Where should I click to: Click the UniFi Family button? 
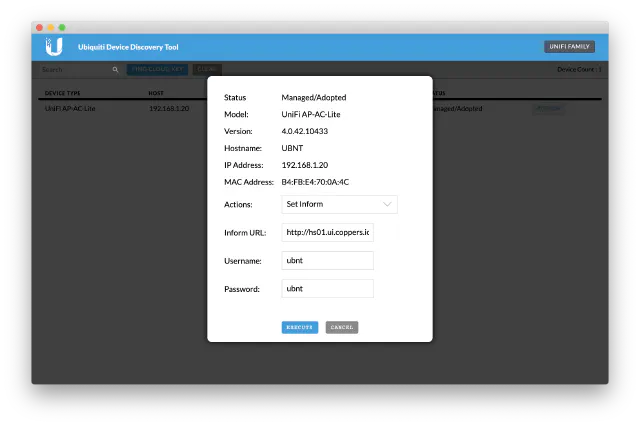[x=570, y=46]
